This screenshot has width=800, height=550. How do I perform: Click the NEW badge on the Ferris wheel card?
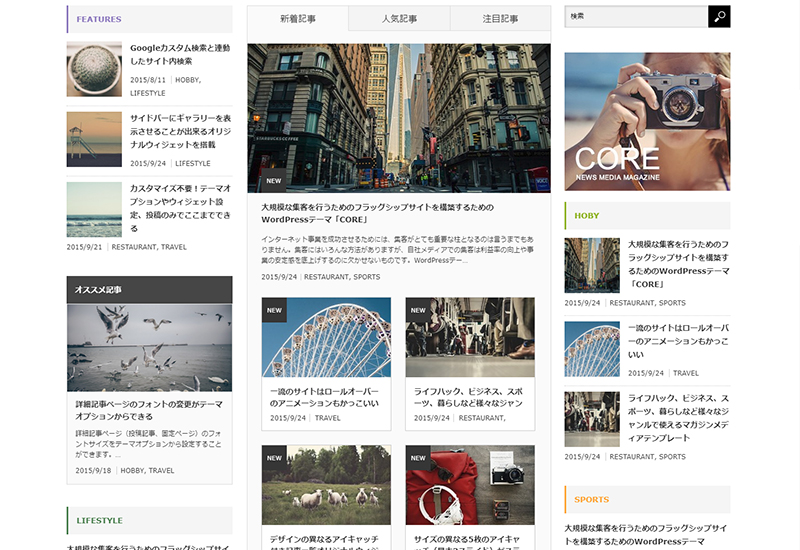point(274,310)
